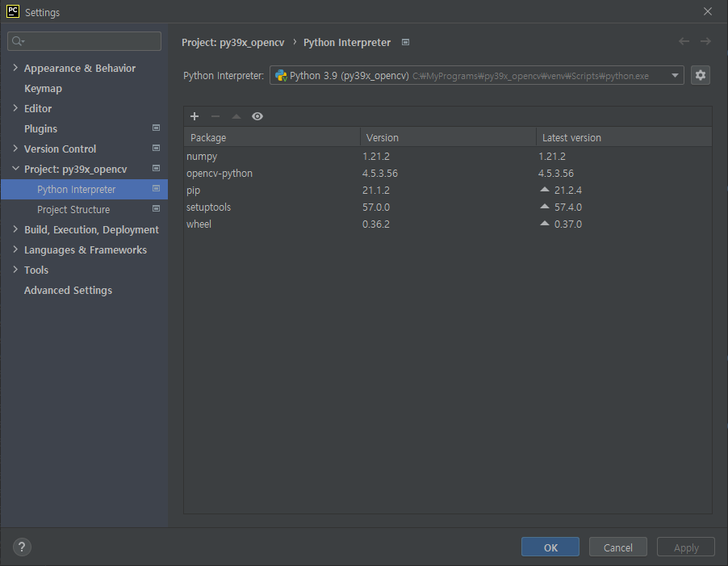Open Advanced Settings page
The image size is (728, 566).
[x=68, y=290]
